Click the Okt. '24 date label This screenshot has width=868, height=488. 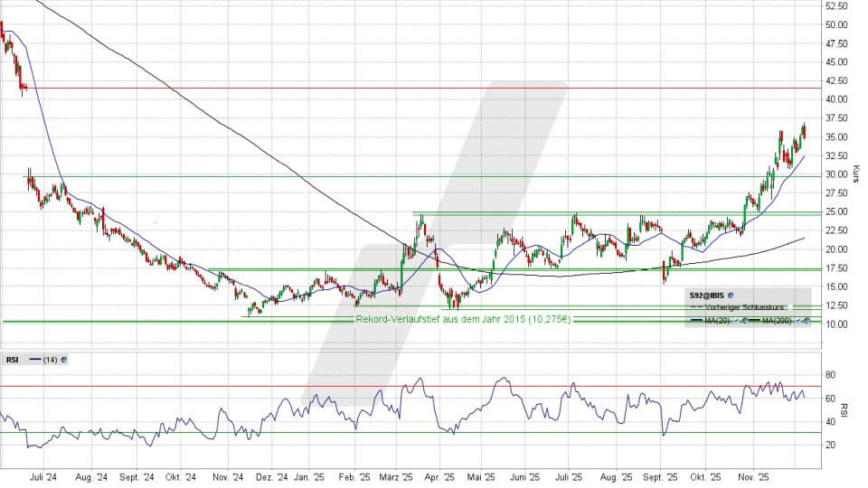point(181,477)
